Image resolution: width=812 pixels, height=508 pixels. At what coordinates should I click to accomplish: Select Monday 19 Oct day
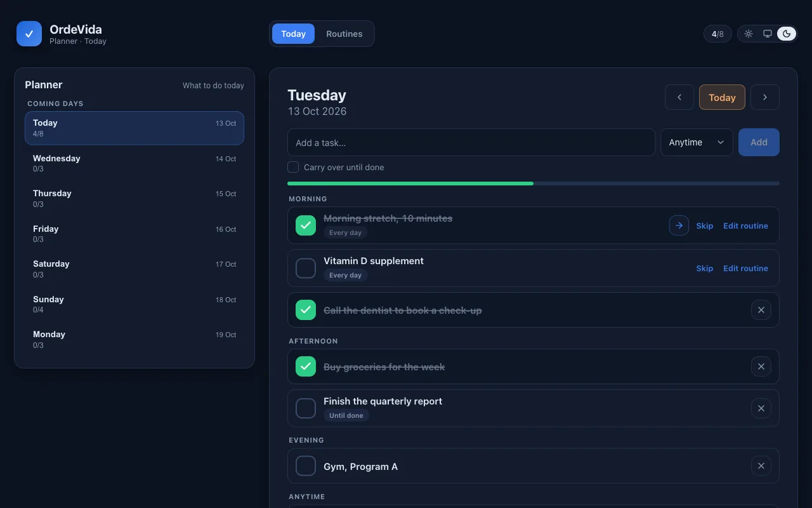134,340
